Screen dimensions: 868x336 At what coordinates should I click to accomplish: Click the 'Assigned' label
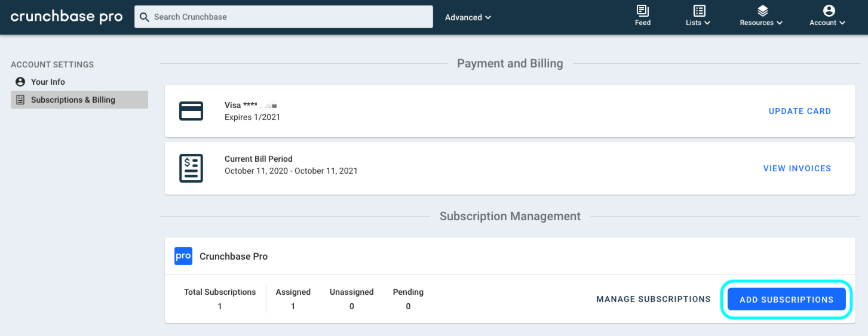pos(293,292)
